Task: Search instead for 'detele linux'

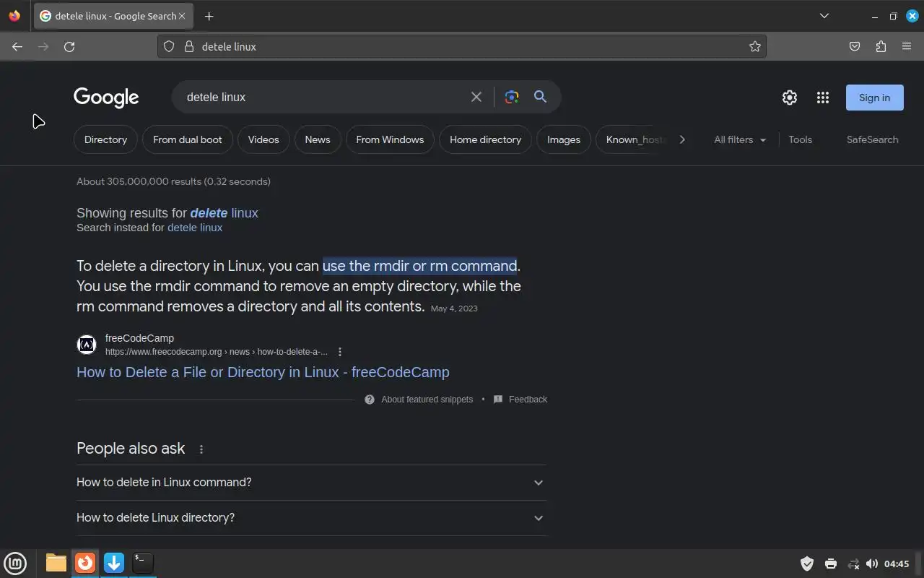Action: 195,228
